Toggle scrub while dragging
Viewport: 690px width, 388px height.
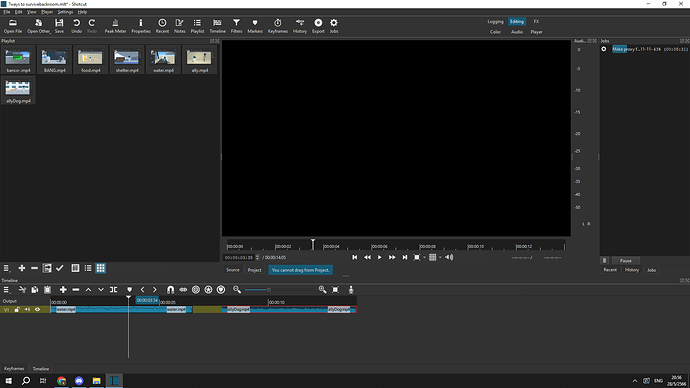pos(183,289)
